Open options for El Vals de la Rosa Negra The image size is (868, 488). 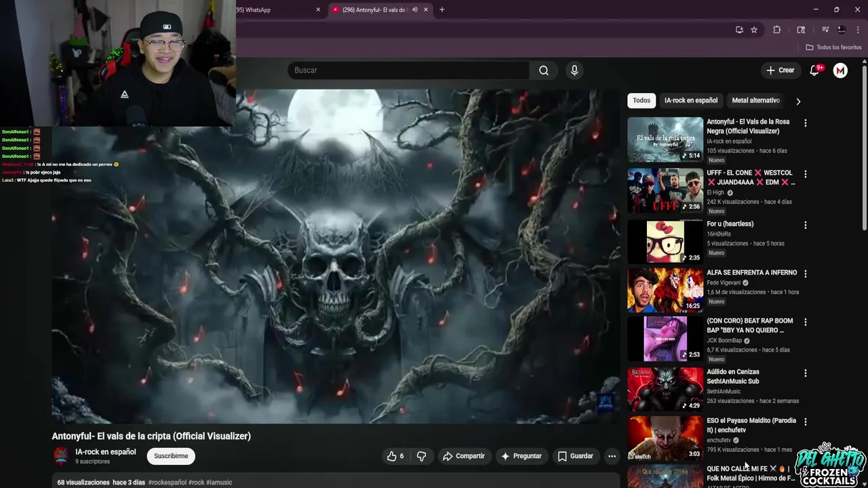coord(805,123)
